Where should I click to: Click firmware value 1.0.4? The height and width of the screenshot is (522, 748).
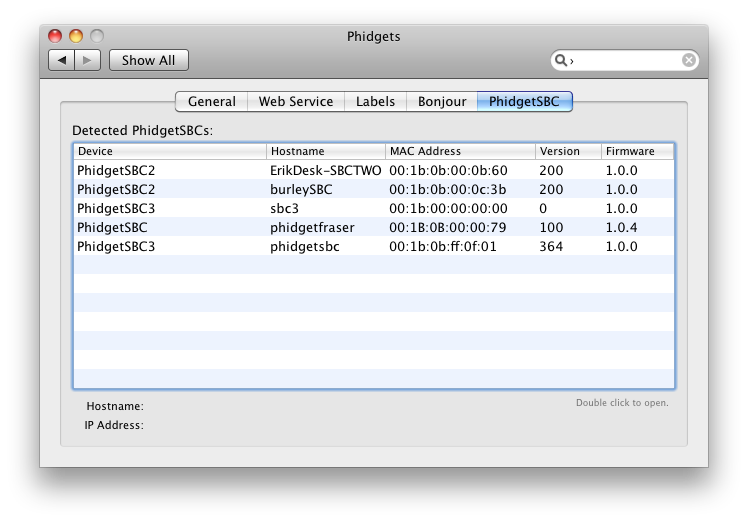(622, 228)
